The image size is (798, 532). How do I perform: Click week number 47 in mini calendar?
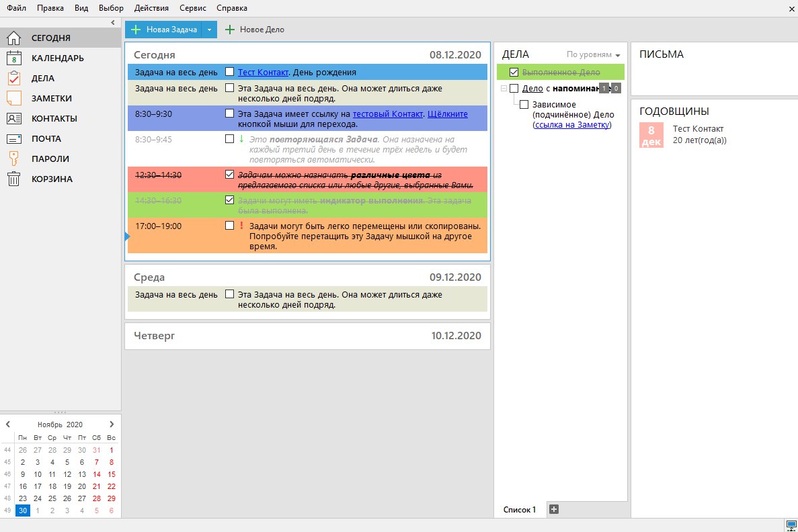7,486
